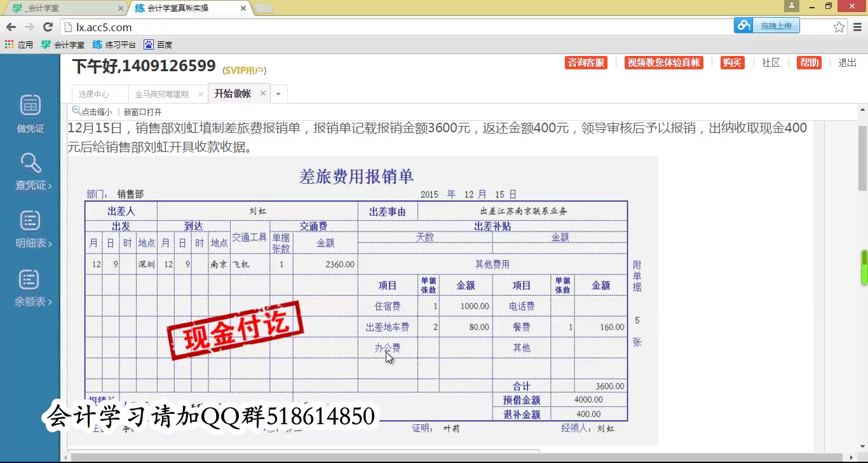Open 余额表 in the sidebar

(x=30, y=286)
